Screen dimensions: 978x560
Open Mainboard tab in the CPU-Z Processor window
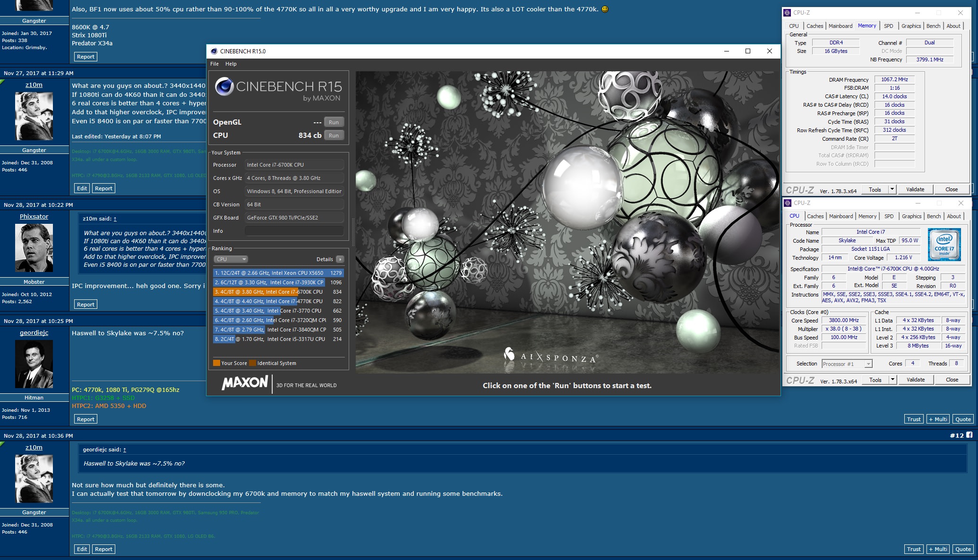(841, 216)
